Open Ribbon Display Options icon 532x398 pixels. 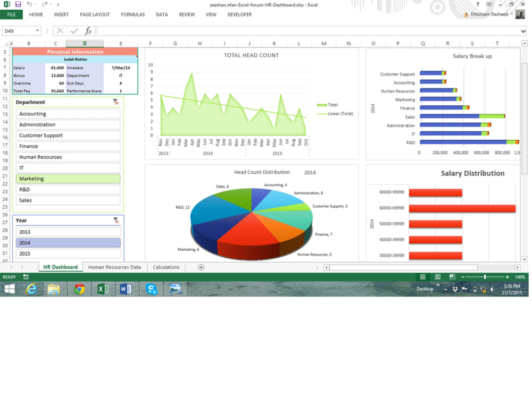pyautogui.click(x=489, y=4)
